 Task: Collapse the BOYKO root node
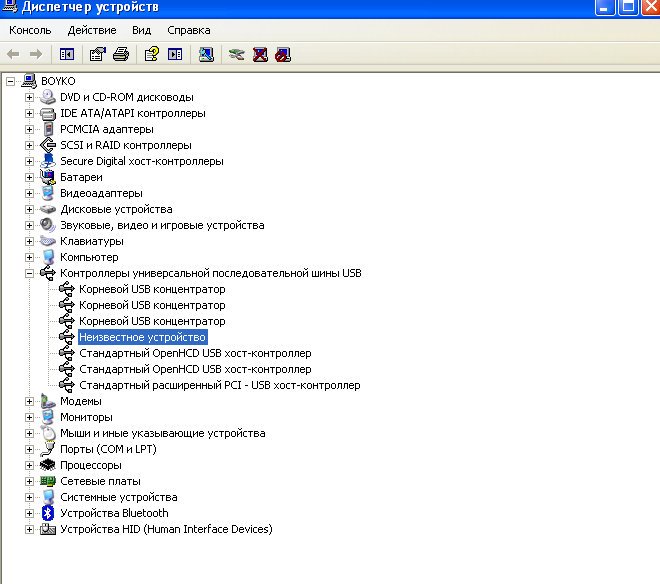[11, 81]
